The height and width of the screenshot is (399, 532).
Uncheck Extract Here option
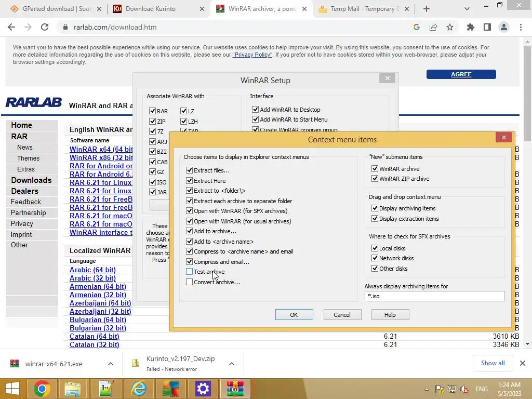coord(189,180)
